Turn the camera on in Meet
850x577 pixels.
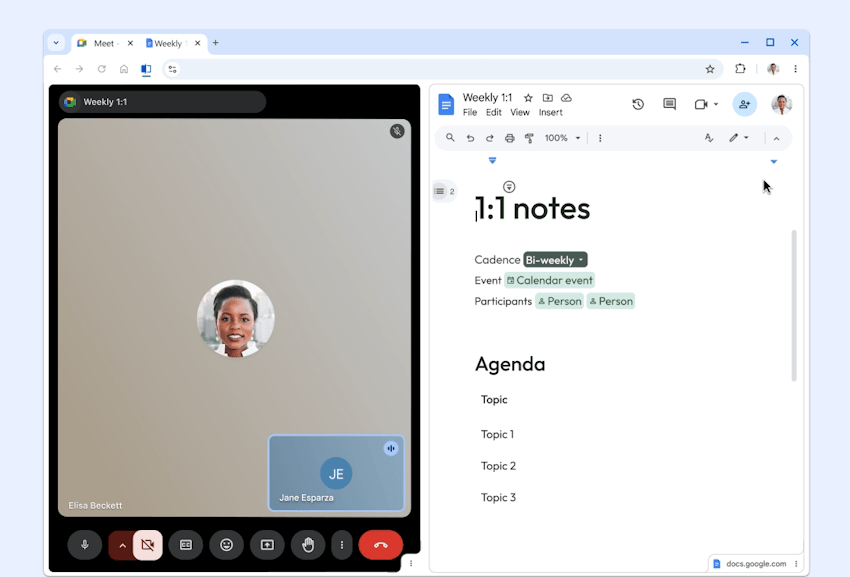148,545
